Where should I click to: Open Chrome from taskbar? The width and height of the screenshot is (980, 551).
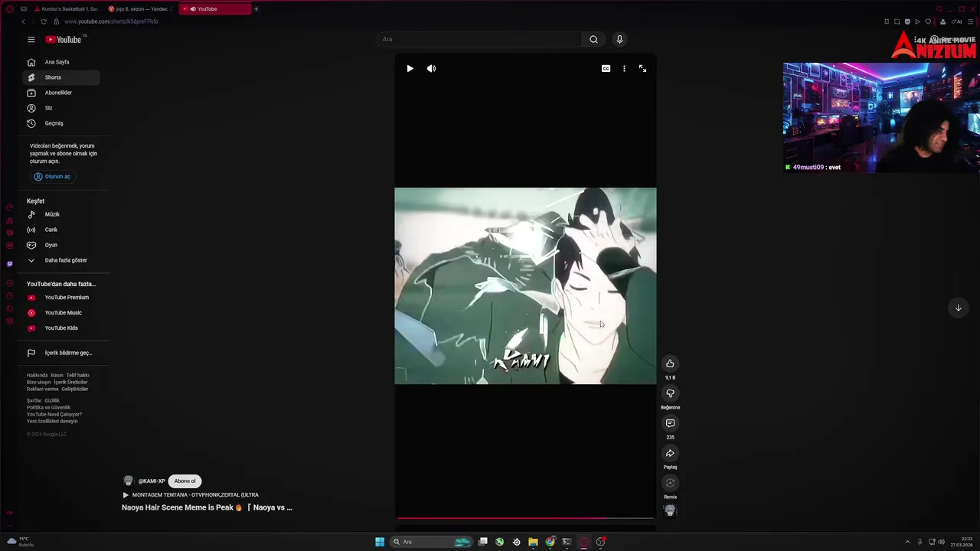tap(550, 542)
